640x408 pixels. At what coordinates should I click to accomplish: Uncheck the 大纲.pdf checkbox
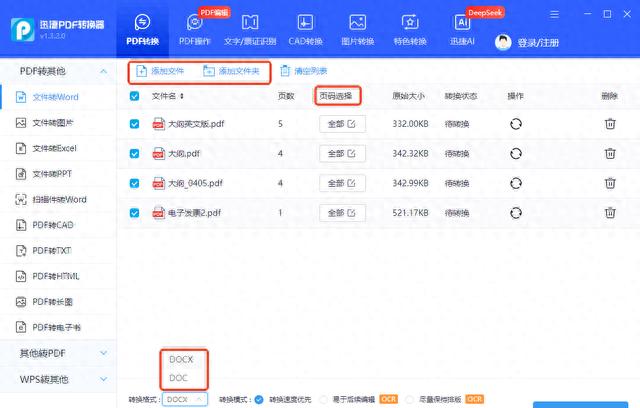coord(134,153)
